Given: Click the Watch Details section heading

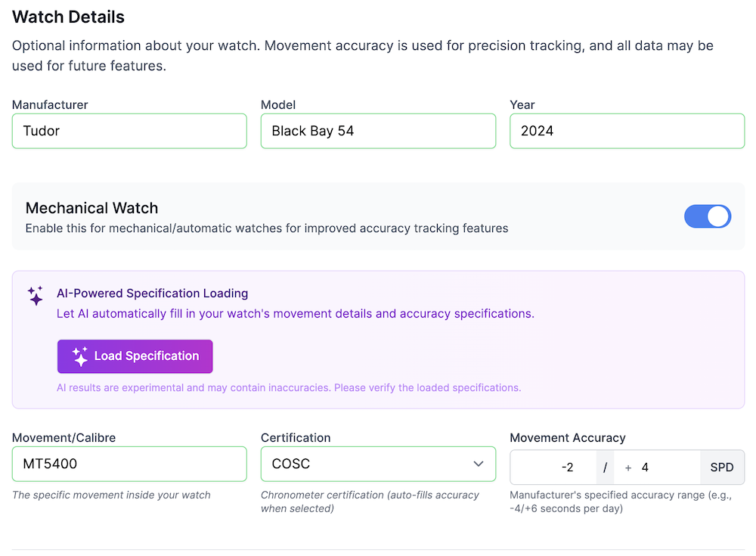Looking at the screenshot, I should point(68,17).
